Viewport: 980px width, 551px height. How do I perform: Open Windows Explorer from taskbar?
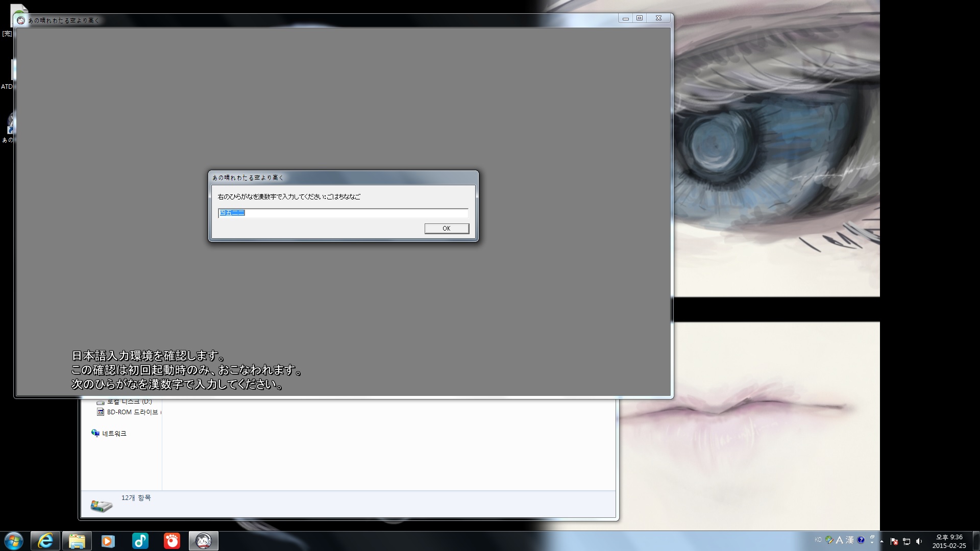[77, 541]
